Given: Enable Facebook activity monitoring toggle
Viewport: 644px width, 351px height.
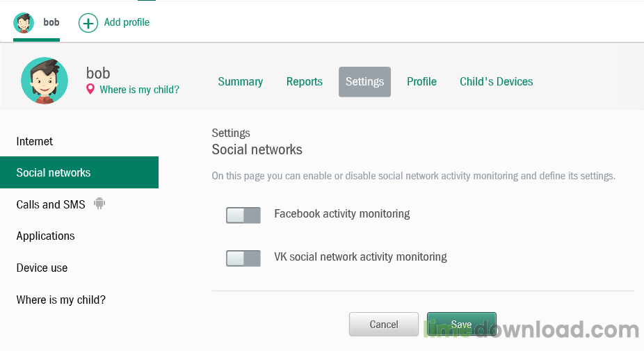Looking at the screenshot, I should click(243, 215).
